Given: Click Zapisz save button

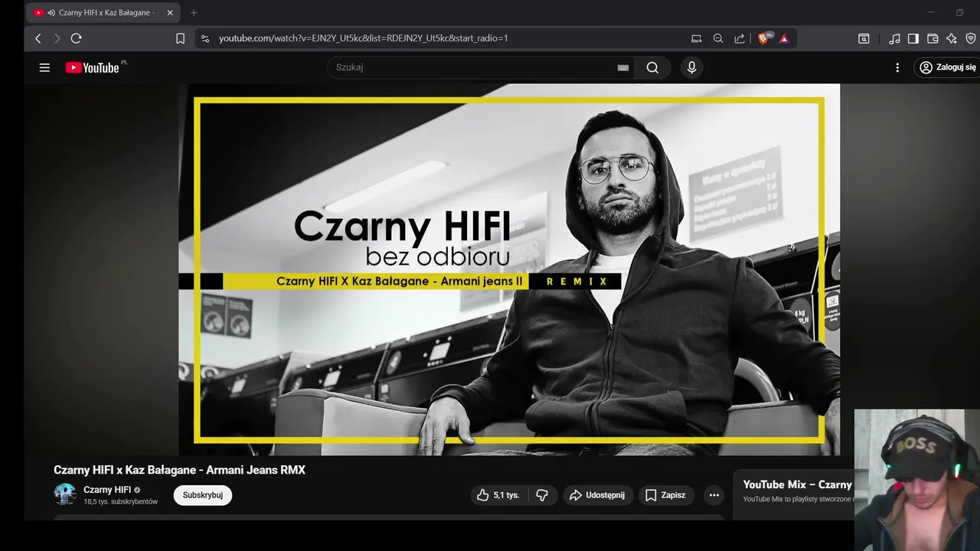Looking at the screenshot, I should pyautogui.click(x=665, y=495).
